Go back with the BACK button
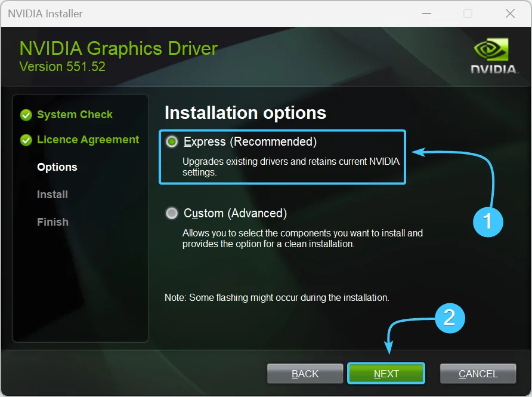 point(305,374)
